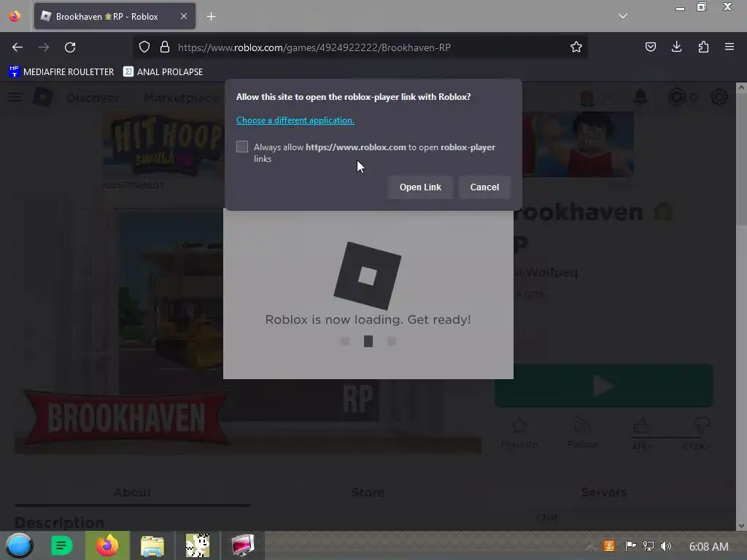
Task: Open the monitor app in taskbar
Action: [x=242, y=545]
